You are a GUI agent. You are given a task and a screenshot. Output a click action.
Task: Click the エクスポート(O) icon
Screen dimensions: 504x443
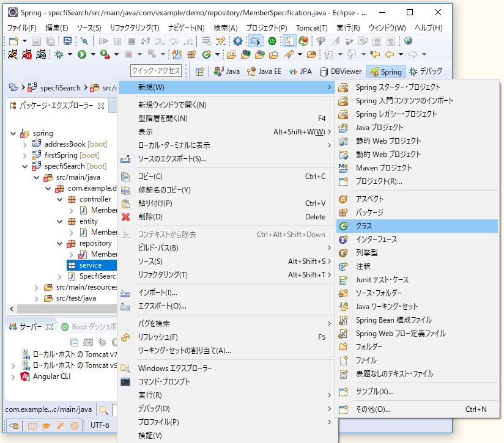[125, 307]
